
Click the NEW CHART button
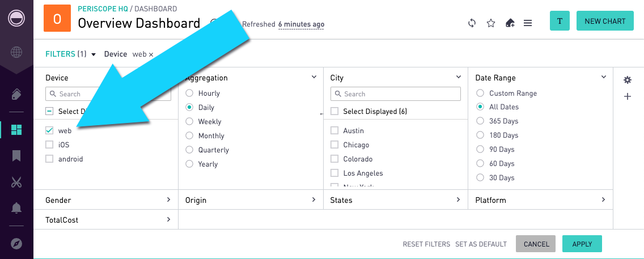coord(605,21)
